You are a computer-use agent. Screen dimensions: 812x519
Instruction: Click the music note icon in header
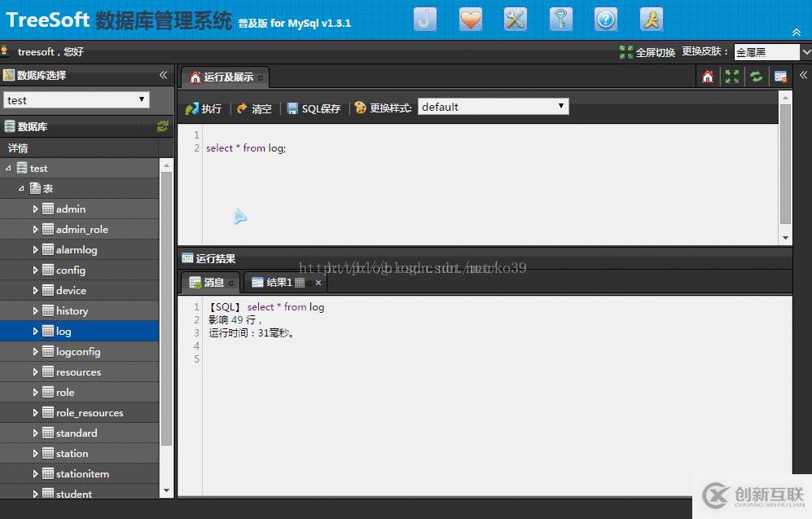point(424,20)
